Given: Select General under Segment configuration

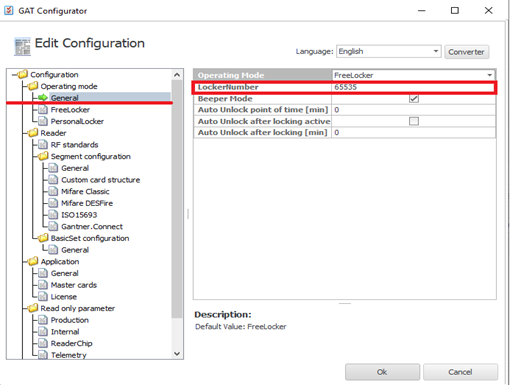Looking at the screenshot, I should [x=75, y=168].
